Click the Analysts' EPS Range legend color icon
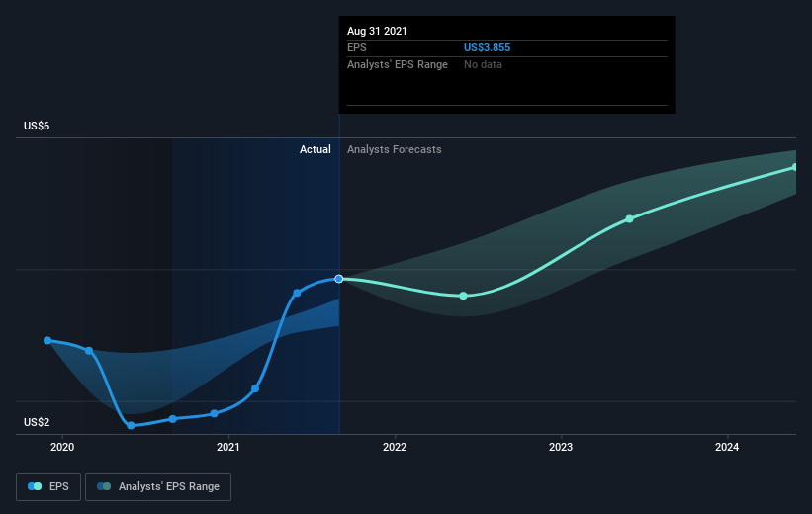The image size is (812, 514). pyautogui.click(x=104, y=486)
